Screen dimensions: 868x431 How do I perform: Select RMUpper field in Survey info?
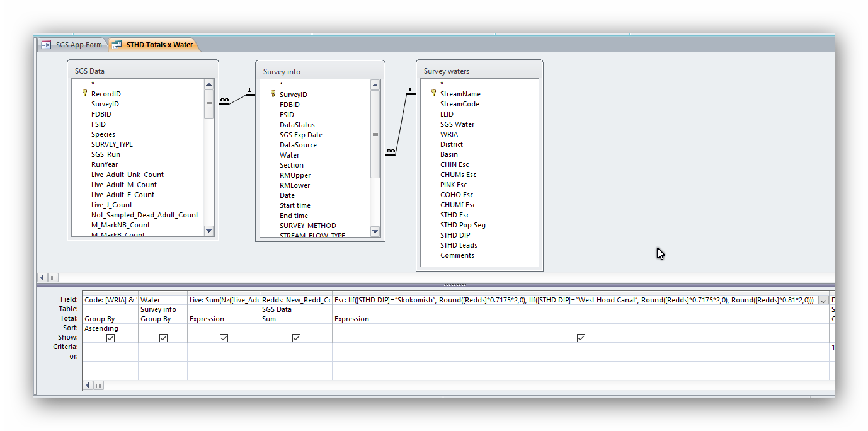pyautogui.click(x=295, y=175)
